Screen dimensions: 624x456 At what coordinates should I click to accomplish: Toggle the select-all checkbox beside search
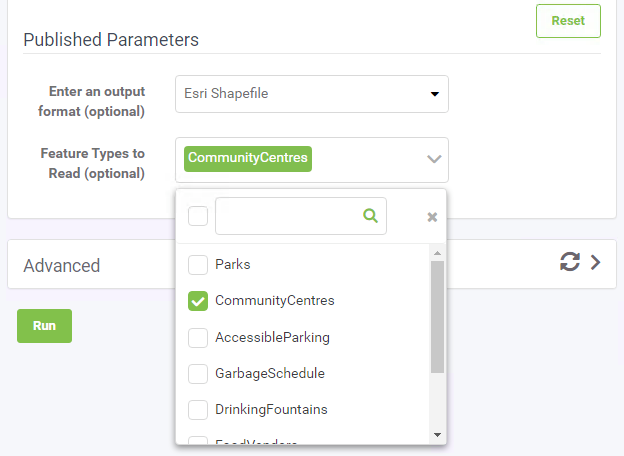coord(198,216)
